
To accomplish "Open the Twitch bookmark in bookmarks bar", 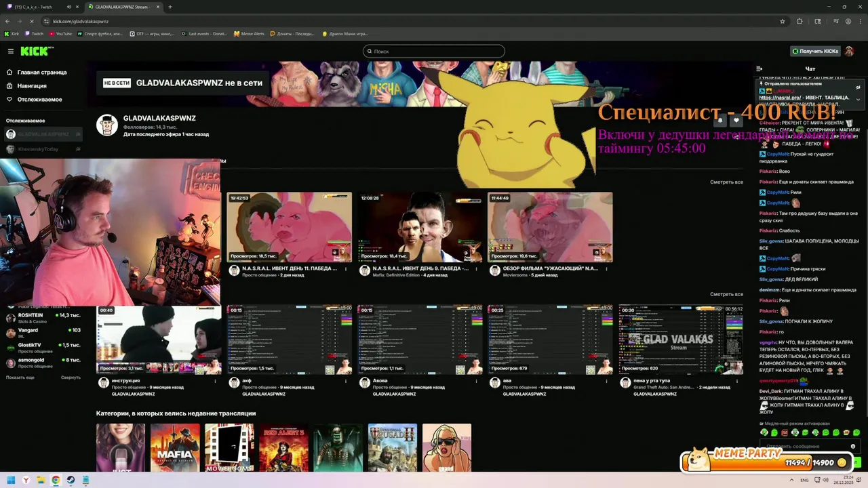I will pyautogui.click(x=34, y=33).
